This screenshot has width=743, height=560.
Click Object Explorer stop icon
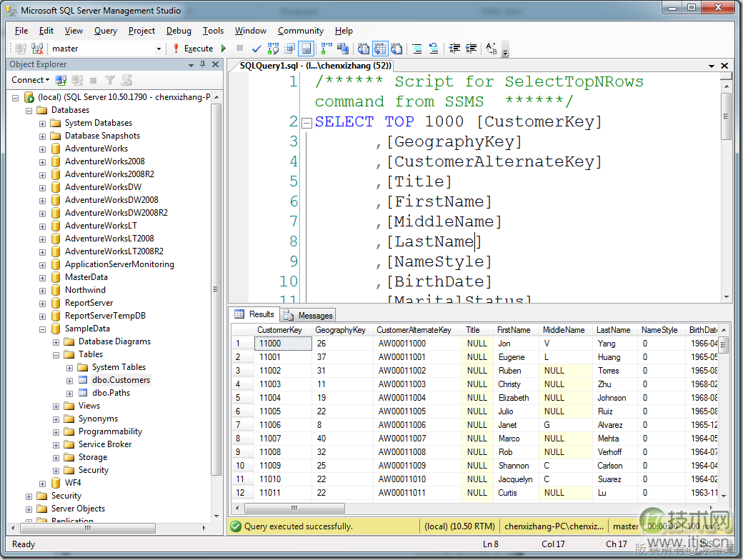(x=94, y=81)
